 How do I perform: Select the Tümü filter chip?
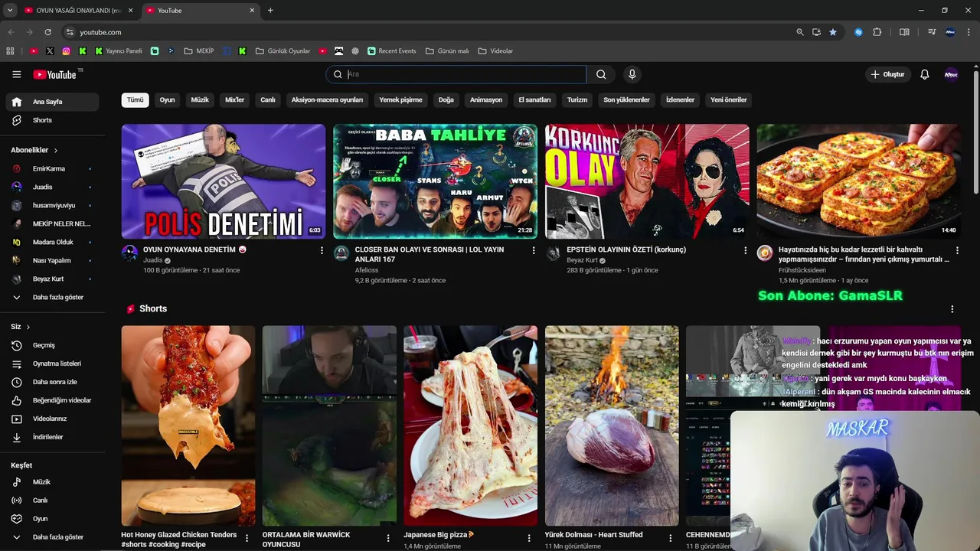[135, 99]
